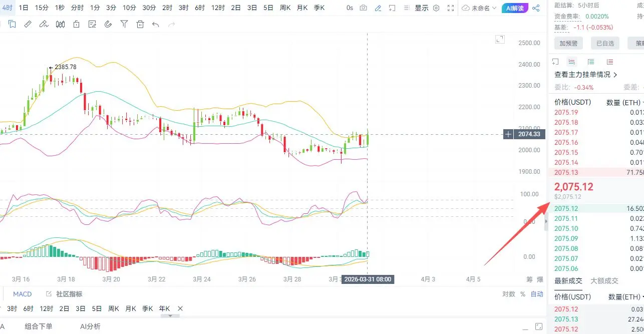This screenshot has width=644, height=334.
Task: Select the ruler measurement tool
Action: coord(28,24)
